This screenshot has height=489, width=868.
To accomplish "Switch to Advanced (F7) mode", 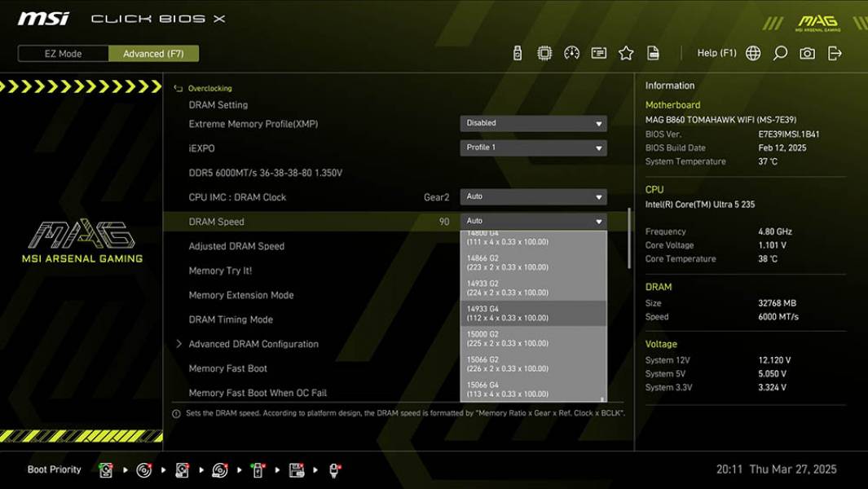I will (x=153, y=54).
